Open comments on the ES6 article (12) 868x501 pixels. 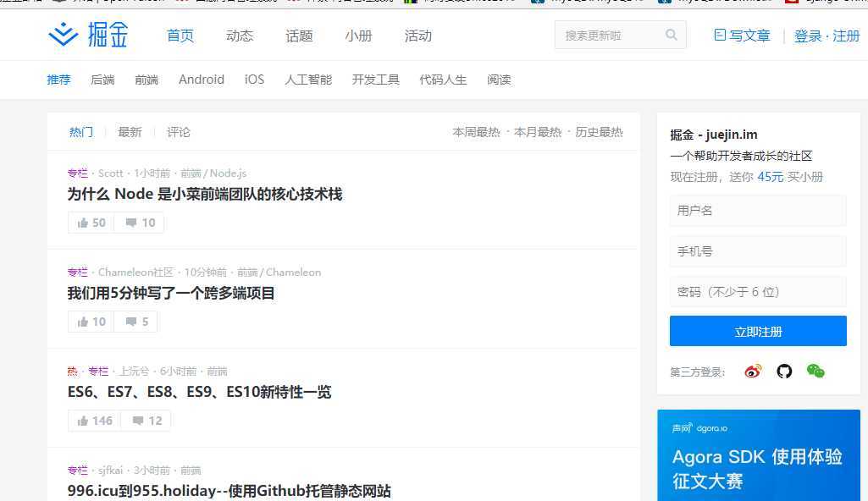click(147, 421)
